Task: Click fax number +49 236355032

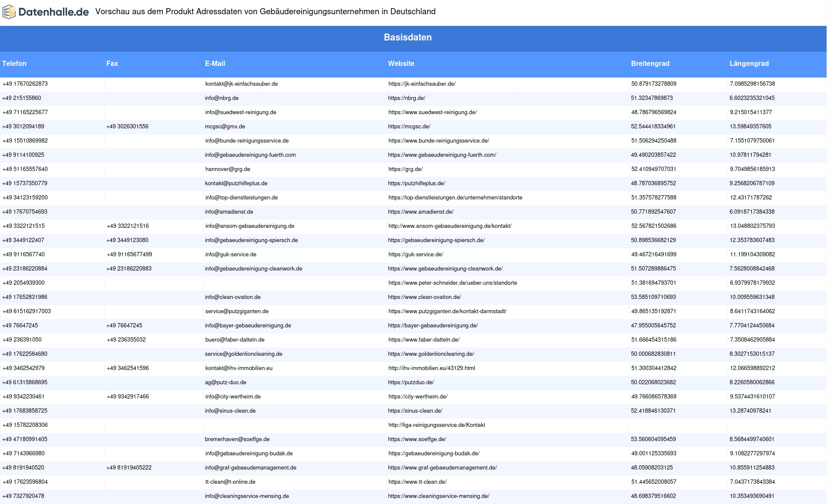Action: [x=126, y=340]
